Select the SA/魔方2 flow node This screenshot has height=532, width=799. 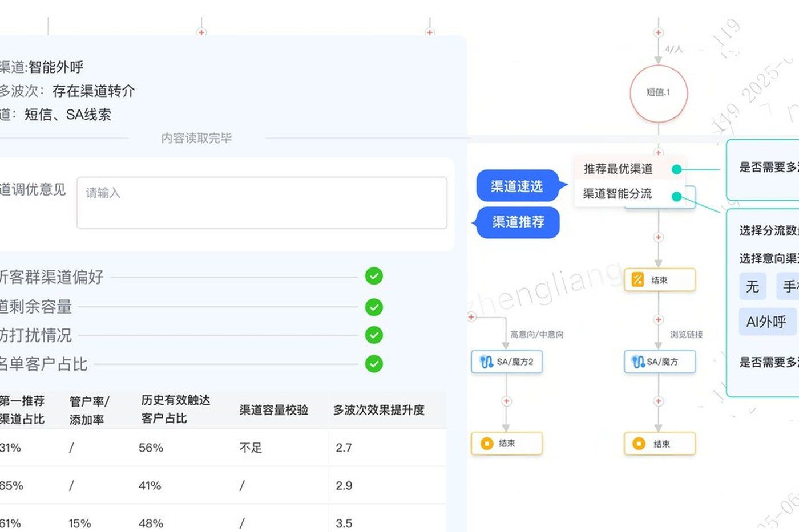pos(506,362)
